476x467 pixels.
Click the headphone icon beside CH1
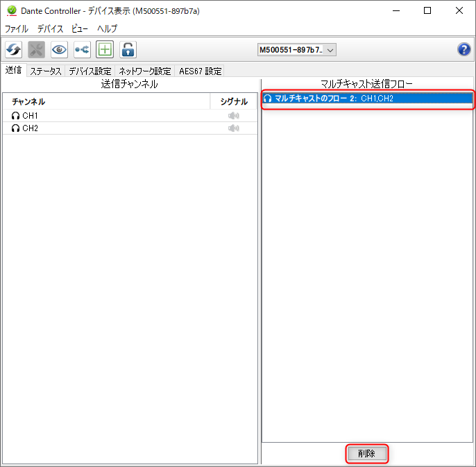click(x=15, y=116)
